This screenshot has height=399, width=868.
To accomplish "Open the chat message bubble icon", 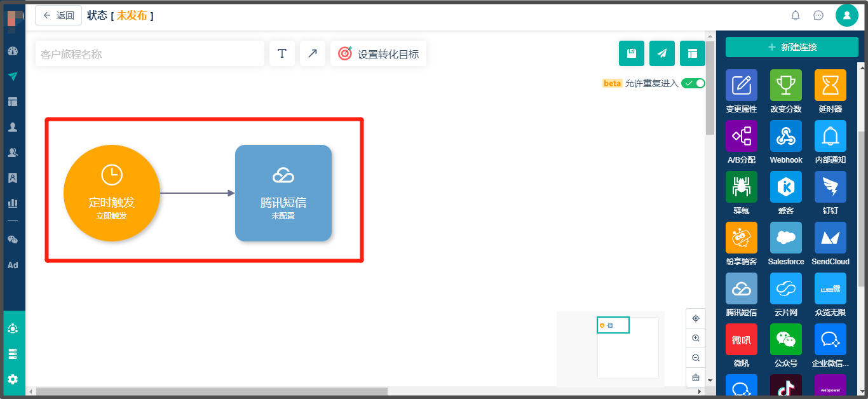I will coord(818,15).
